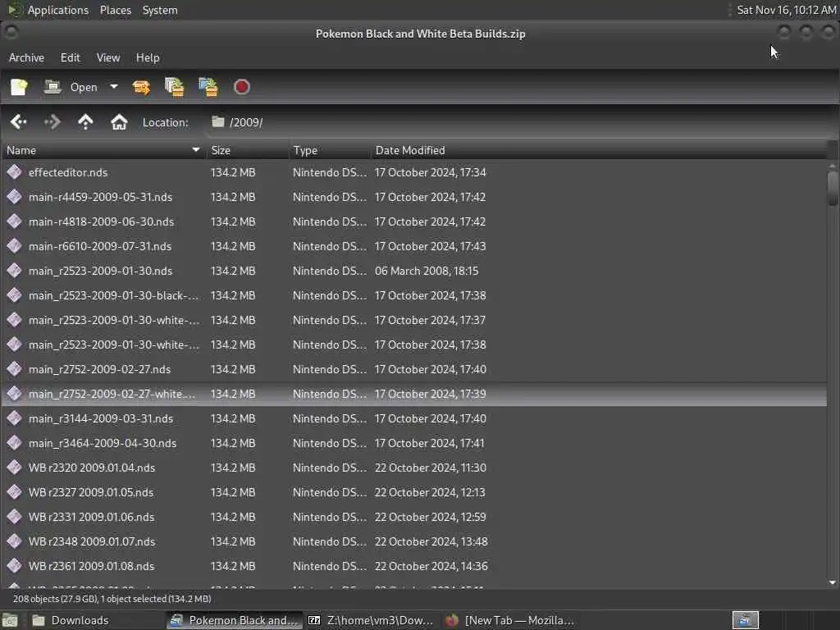The height and width of the screenshot is (630, 840).
Task: Select main_r2523-2009-01-30-black file
Action: 414,295
